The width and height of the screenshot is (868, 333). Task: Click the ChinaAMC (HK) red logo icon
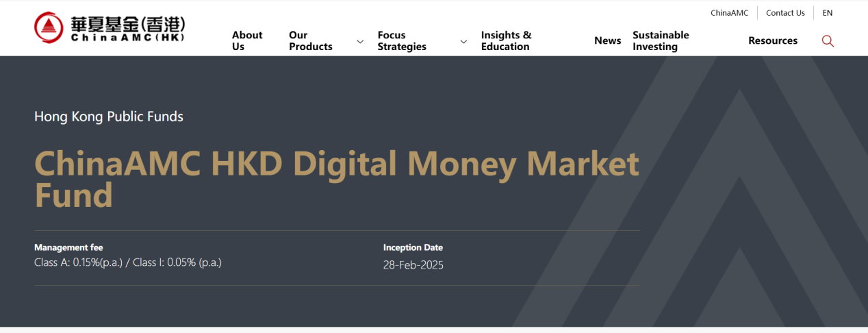click(x=49, y=27)
